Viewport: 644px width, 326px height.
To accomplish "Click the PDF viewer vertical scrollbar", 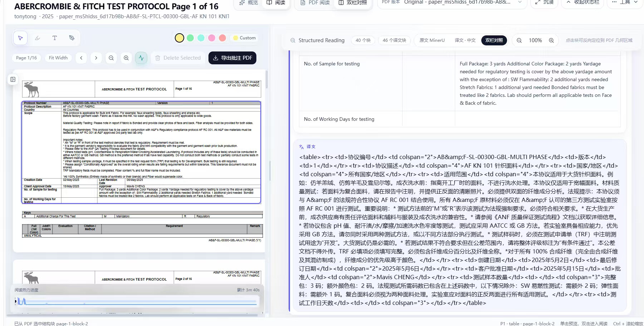I will click(266, 79).
